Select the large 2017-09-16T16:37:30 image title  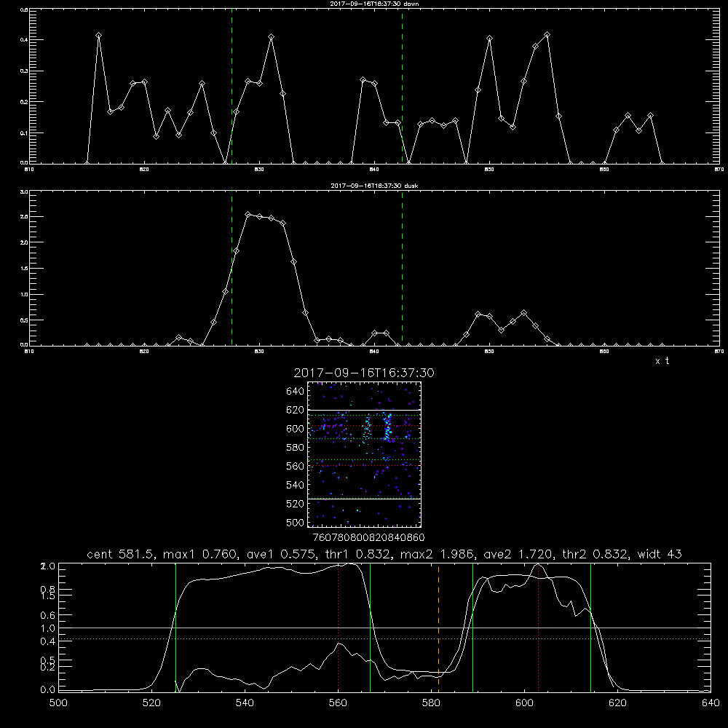(x=364, y=373)
